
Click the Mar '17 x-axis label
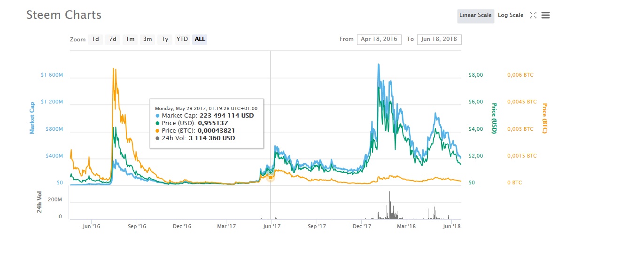[226, 227]
